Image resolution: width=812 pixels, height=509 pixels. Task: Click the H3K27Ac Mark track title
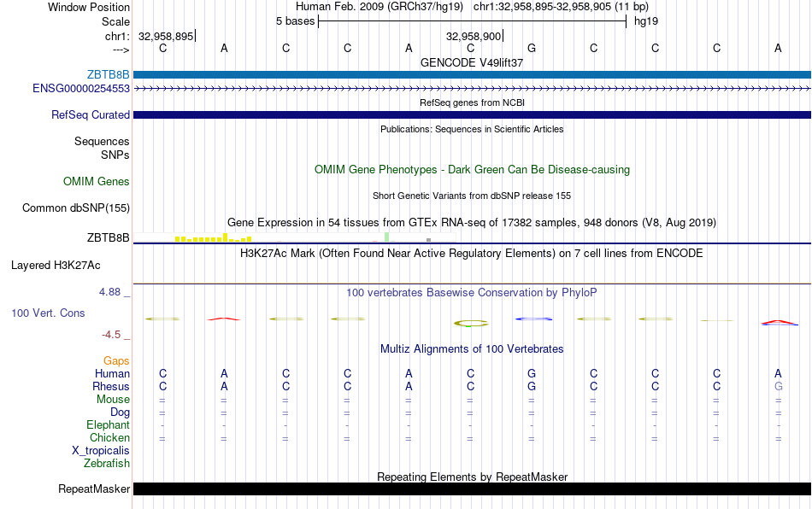pos(472,253)
